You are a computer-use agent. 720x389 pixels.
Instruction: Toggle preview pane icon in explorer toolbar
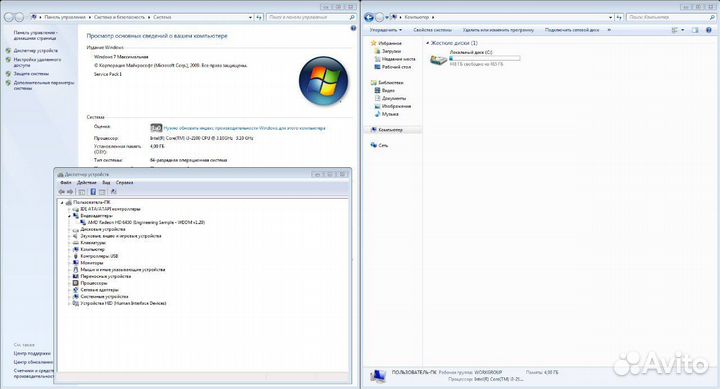coord(695,30)
